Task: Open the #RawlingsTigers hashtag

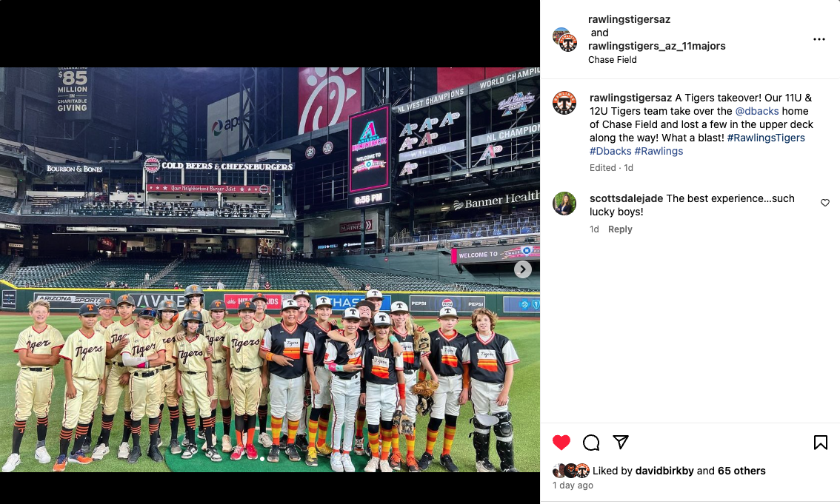Action: pyautogui.click(x=765, y=138)
